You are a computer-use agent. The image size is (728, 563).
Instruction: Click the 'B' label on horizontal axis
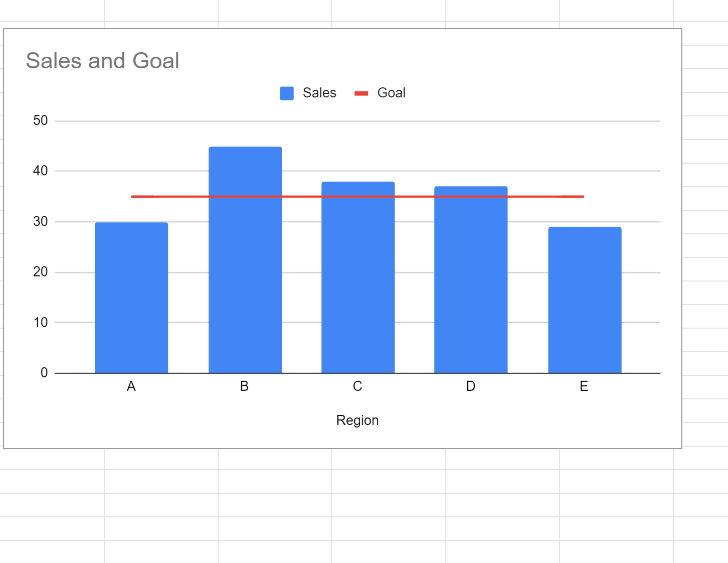[x=244, y=386]
